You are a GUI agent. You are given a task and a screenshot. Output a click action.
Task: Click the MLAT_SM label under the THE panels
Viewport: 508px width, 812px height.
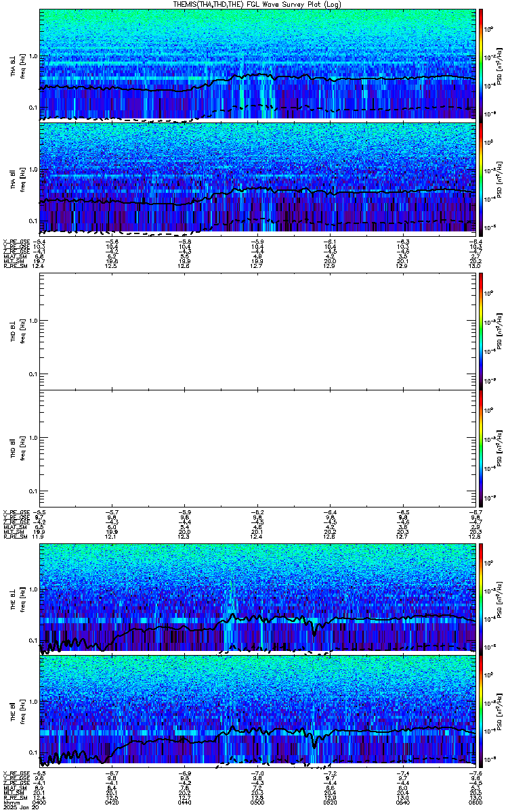(14, 788)
